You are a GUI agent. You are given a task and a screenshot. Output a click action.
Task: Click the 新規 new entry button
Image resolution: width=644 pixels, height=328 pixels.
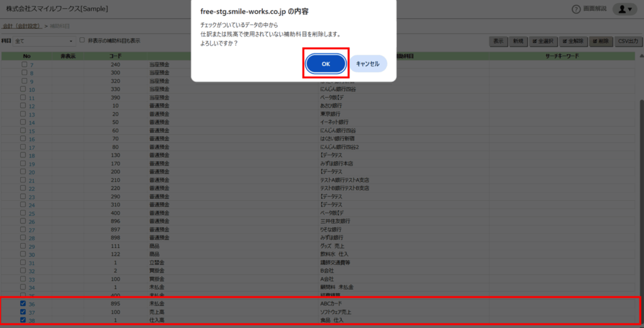point(518,41)
